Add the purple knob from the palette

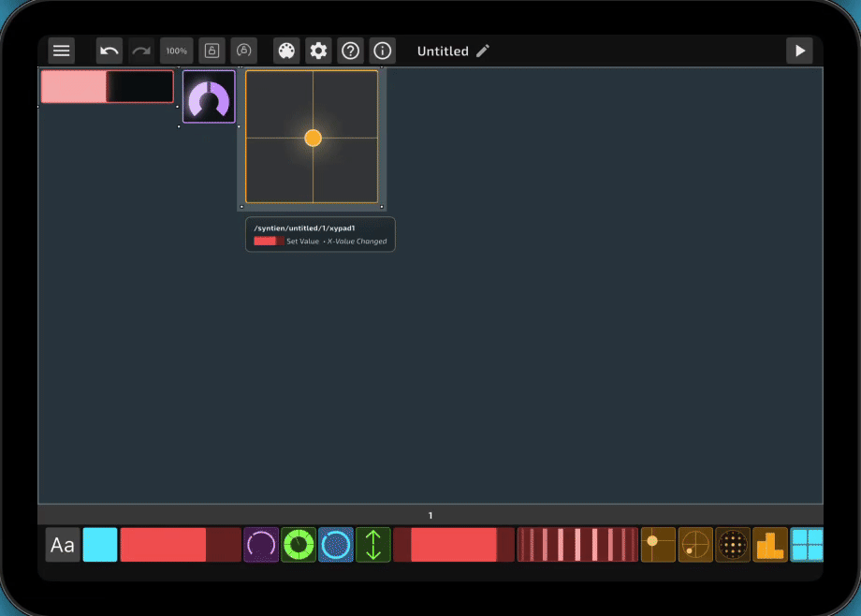261,545
